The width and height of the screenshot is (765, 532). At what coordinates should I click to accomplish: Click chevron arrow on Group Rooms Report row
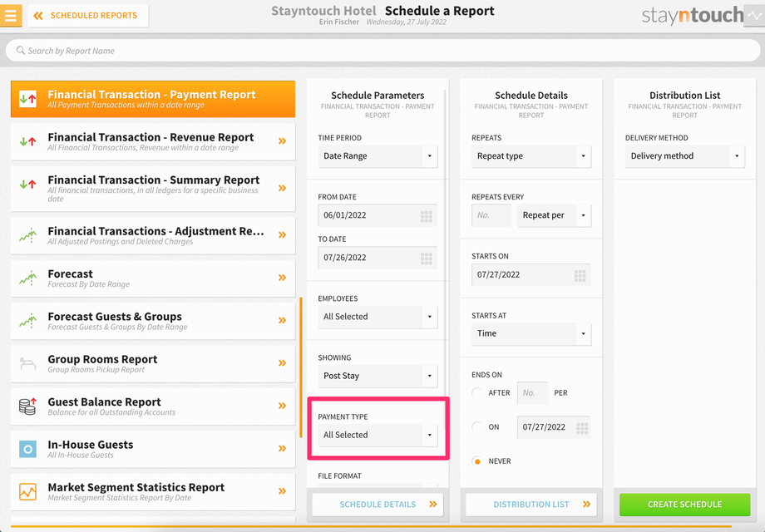click(x=282, y=362)
